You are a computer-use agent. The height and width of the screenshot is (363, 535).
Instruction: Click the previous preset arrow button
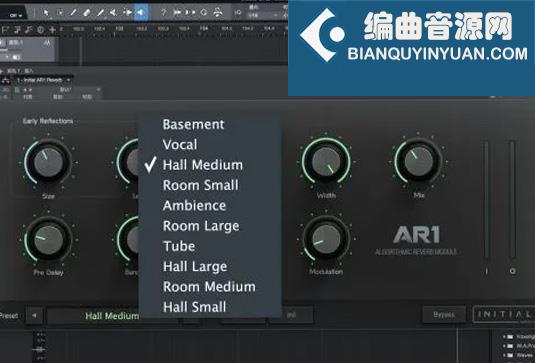point(34,316)
